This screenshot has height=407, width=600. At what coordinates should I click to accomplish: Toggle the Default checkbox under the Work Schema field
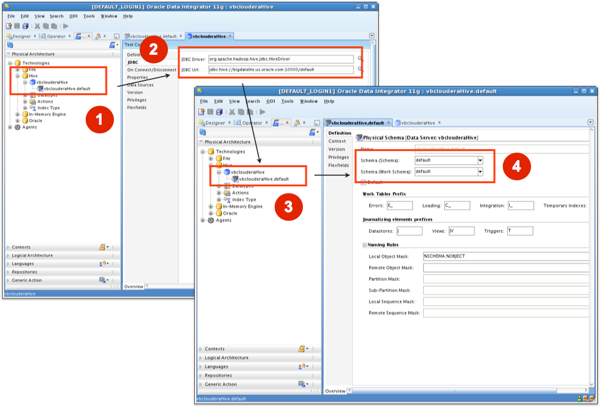point(363,182)
